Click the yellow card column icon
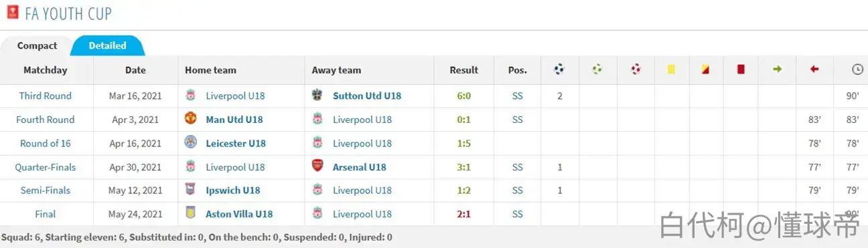 [671, 69]
